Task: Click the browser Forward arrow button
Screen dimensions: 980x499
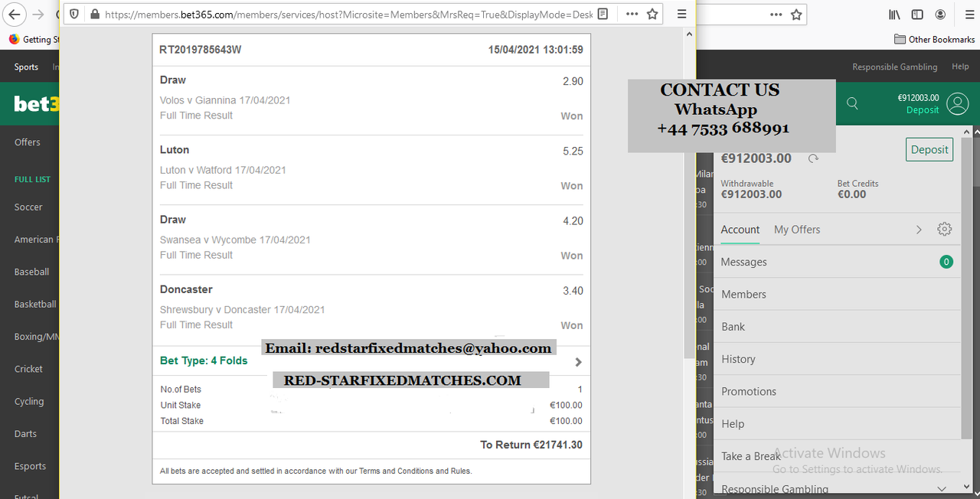Action: 38,15
